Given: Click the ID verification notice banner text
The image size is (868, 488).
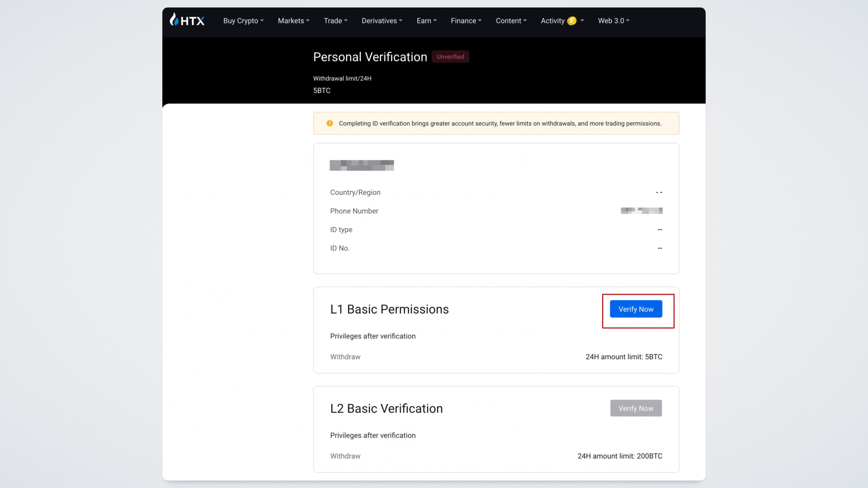Looking at the screenshot, I should click(x=500, y=123).
